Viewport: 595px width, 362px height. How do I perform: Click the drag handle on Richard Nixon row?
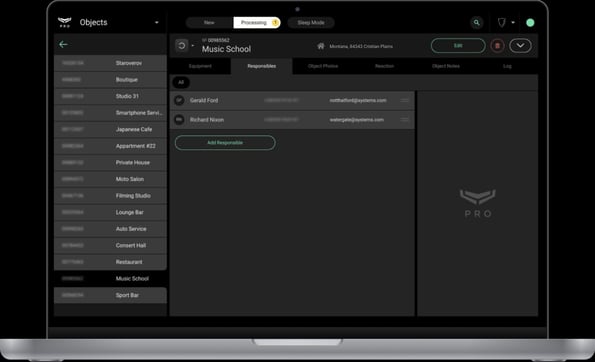coord(405,120)
